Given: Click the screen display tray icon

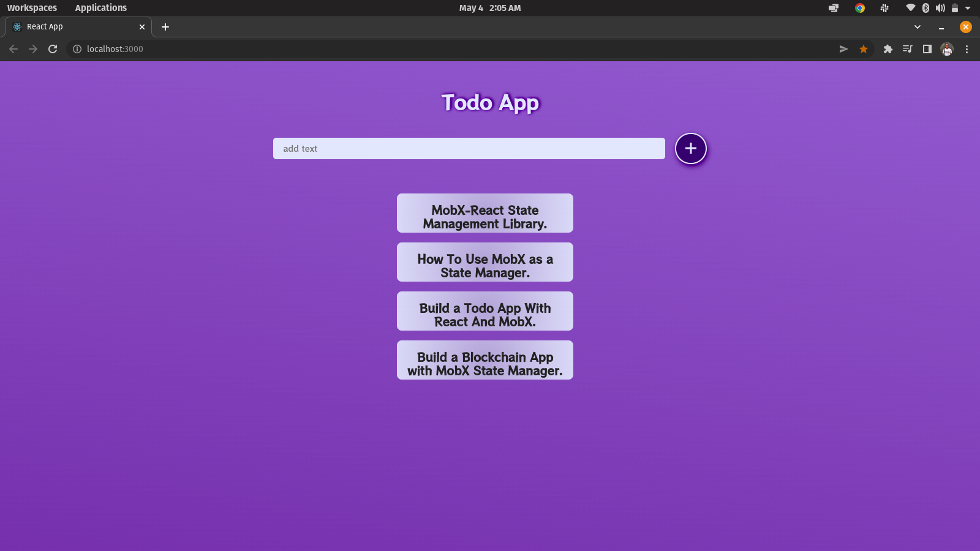Looking at the screenshot, I should [x=834, y=8].
